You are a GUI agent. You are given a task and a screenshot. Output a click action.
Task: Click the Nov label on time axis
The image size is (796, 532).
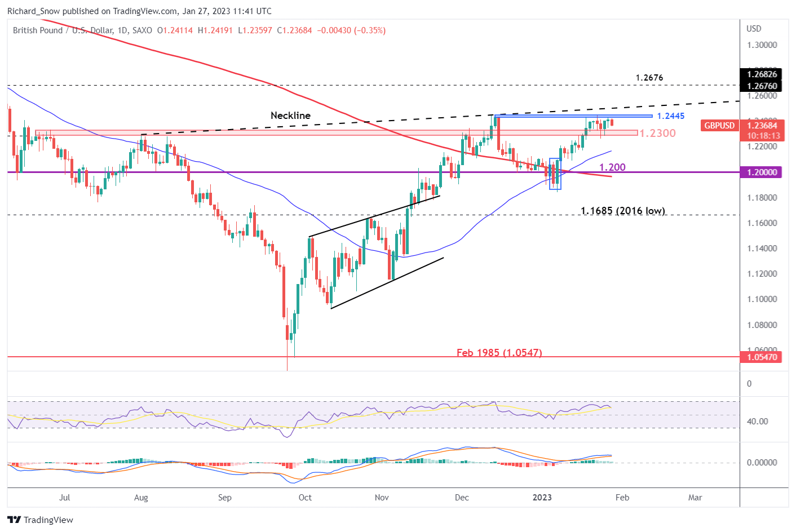tap(382, 498)
